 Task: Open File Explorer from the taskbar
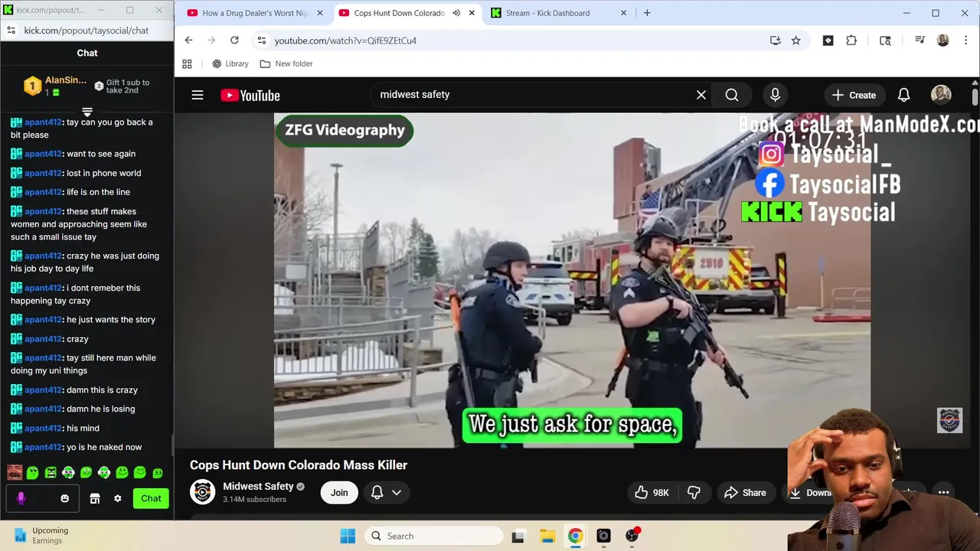pyautogui.click(x=547, y=536)
